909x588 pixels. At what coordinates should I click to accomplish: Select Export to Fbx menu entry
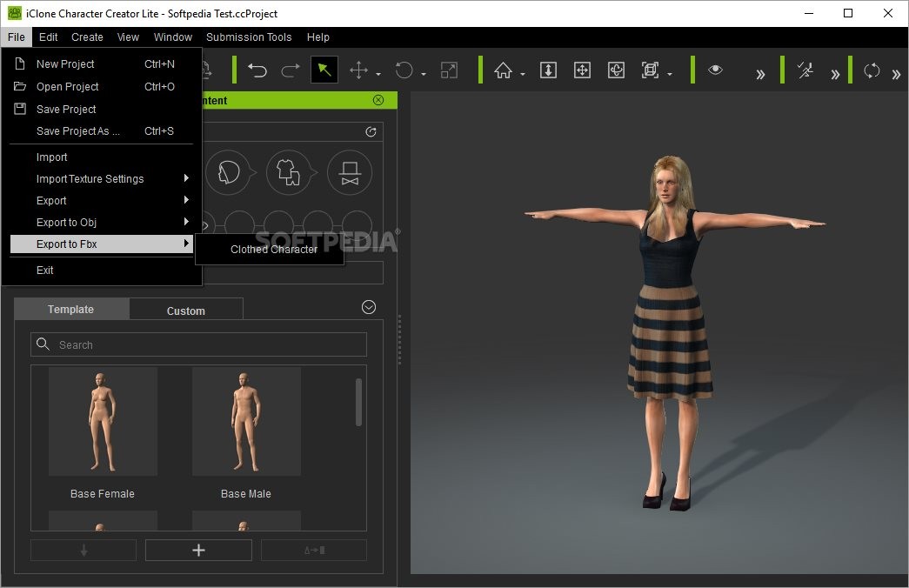coord(102,244)
